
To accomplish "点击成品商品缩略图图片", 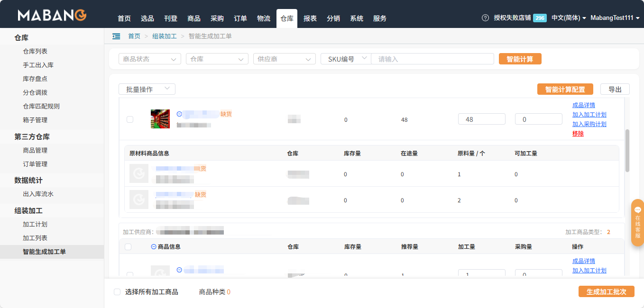I will click(x=160, y=119).
